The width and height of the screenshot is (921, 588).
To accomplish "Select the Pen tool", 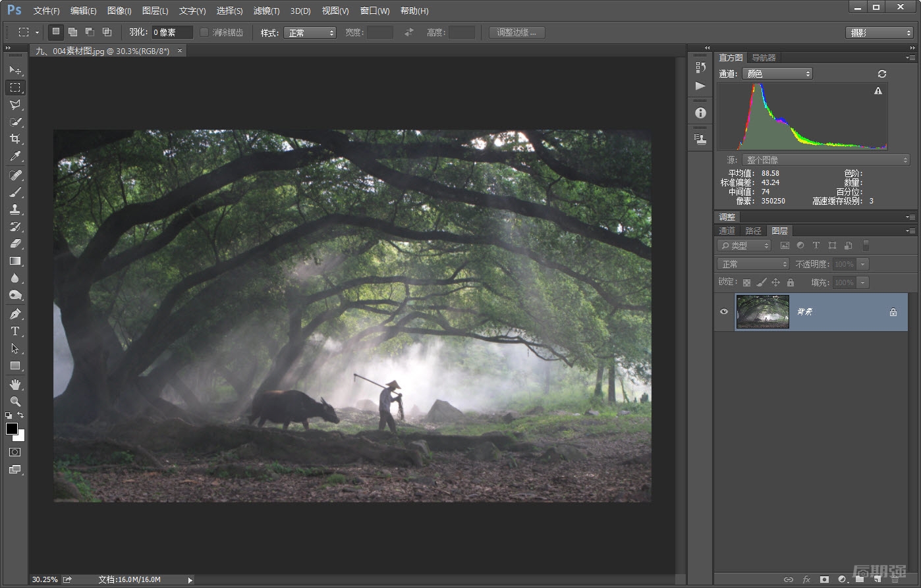I will tap(14, 313).
